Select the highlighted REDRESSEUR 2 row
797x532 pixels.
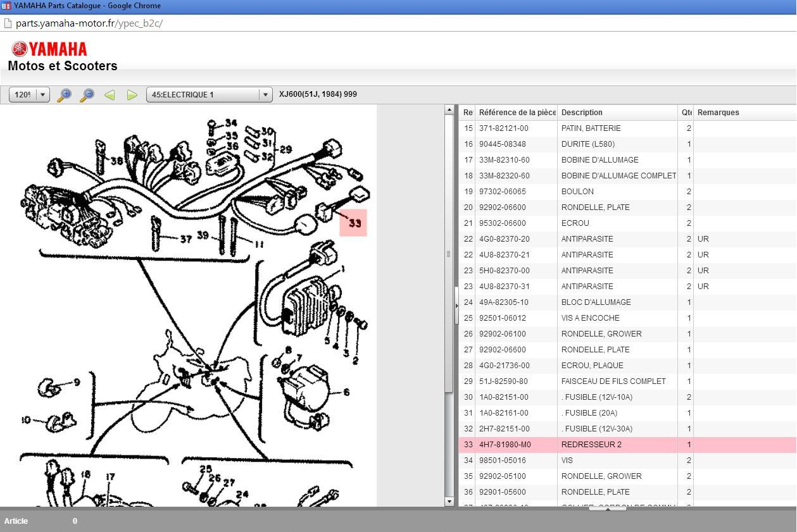pos(627,445)
